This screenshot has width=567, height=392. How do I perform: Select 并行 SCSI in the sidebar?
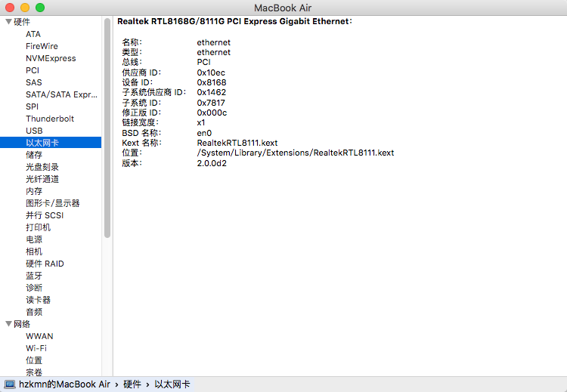(45, 215)
